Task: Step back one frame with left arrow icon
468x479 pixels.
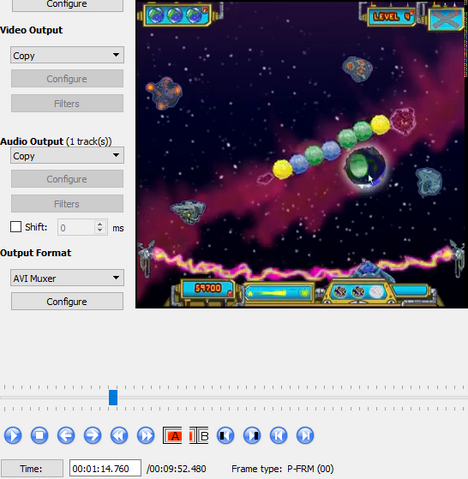Action: click(x=66, y=435)
